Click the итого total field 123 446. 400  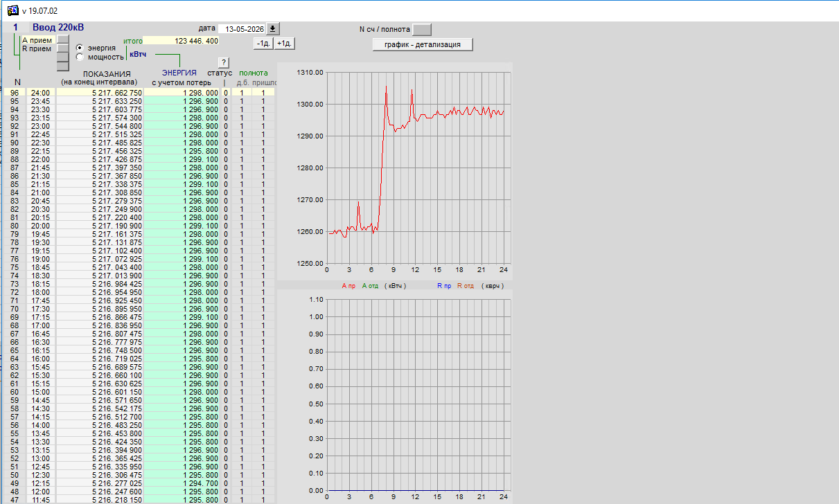pyautogui.click(x=181, y=41)
